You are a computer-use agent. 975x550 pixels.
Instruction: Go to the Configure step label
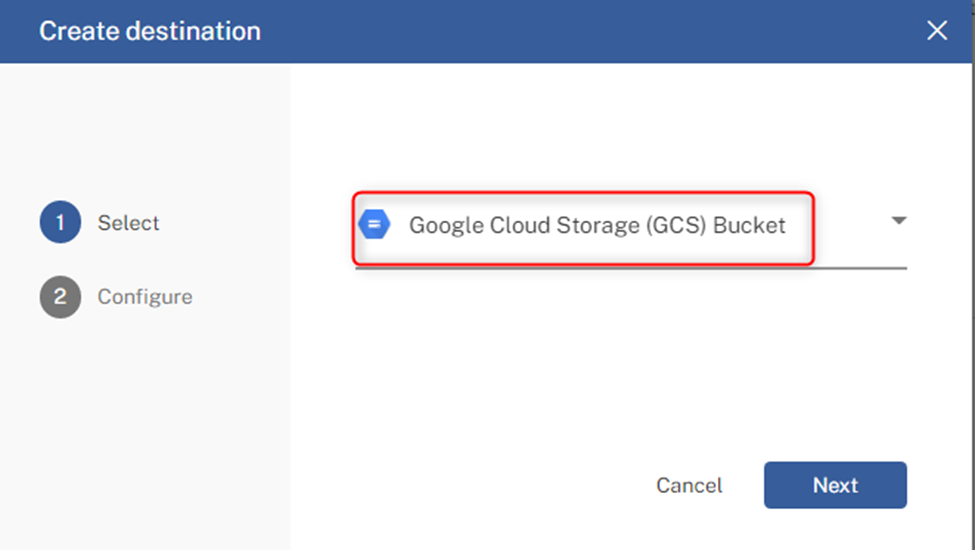pos(145,297)
